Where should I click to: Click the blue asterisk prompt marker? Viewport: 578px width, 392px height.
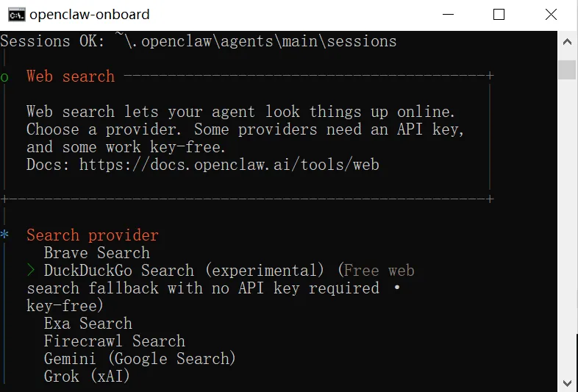(x=5, y=236)
